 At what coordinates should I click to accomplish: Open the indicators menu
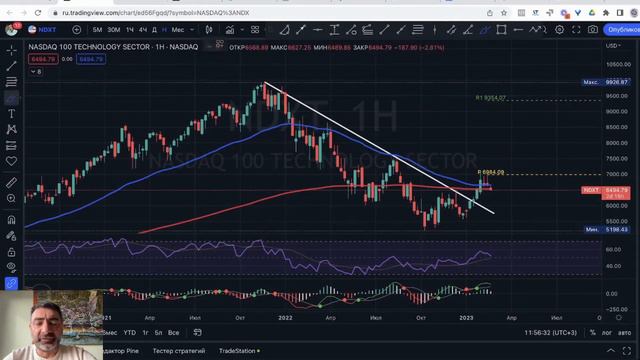230,30
